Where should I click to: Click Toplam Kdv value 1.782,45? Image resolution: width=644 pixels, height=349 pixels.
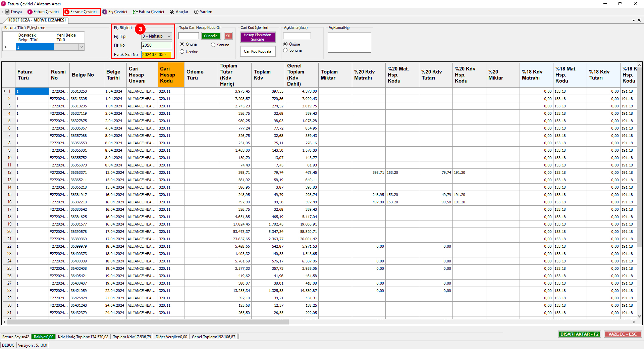pos(268,224)
